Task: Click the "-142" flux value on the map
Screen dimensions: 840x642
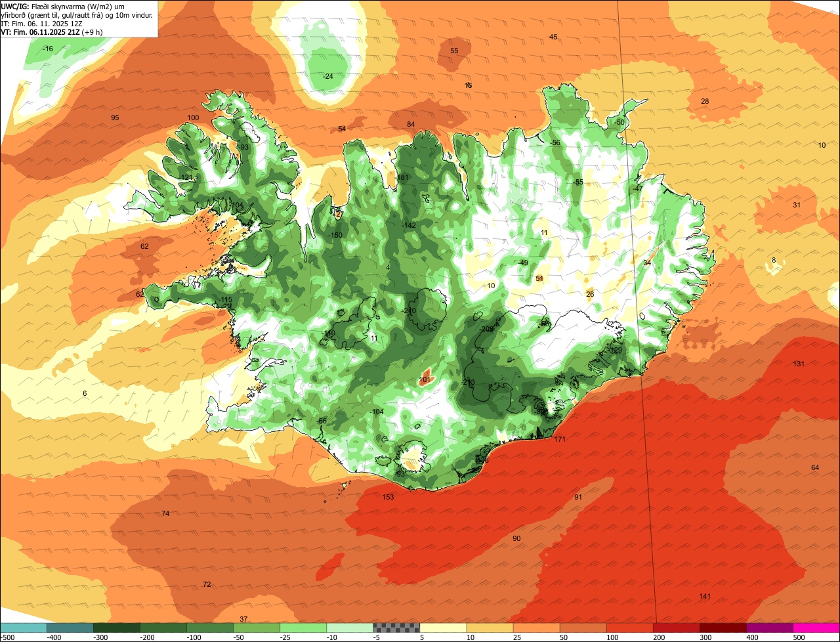Action: pyautogui.click(x=409, y=225)
